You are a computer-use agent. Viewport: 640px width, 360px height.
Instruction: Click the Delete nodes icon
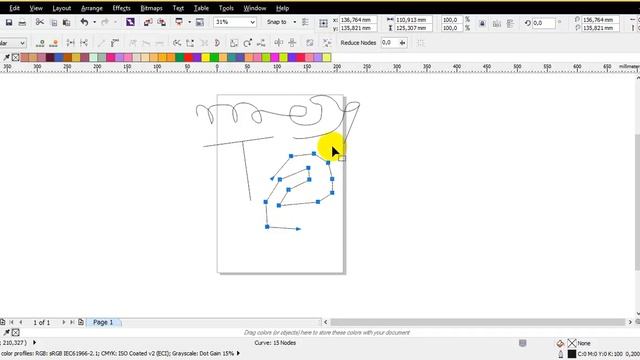click(54, 43)
